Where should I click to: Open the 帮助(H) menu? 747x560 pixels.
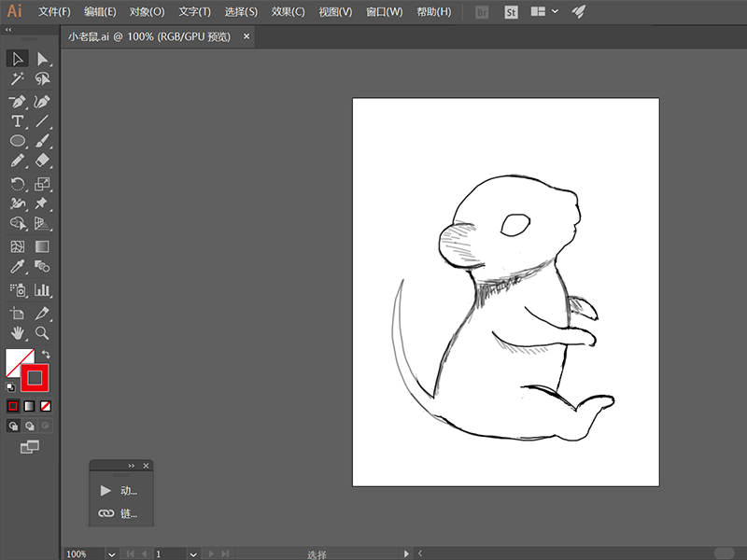pos(433,12)
